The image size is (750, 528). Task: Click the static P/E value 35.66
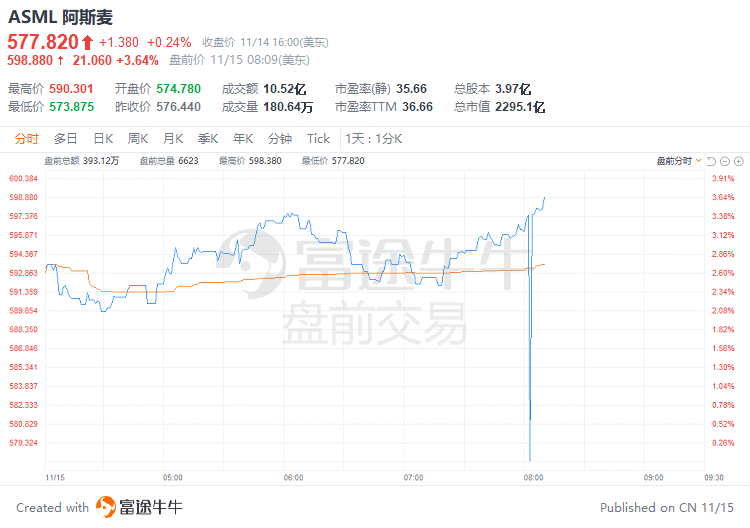tap(411, 89)
